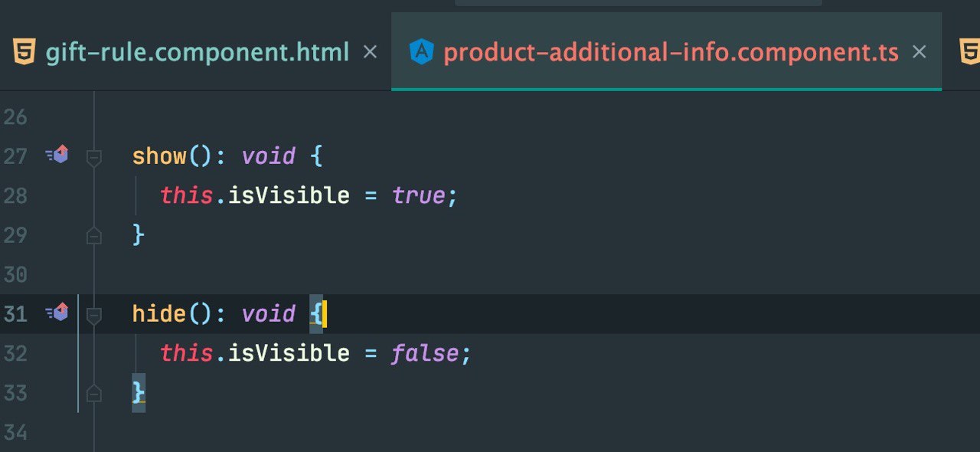Click the HTML5 icon of gift-rule.component.html tab
The width and height of the screenshot is (980, 452).
(23, 52)
